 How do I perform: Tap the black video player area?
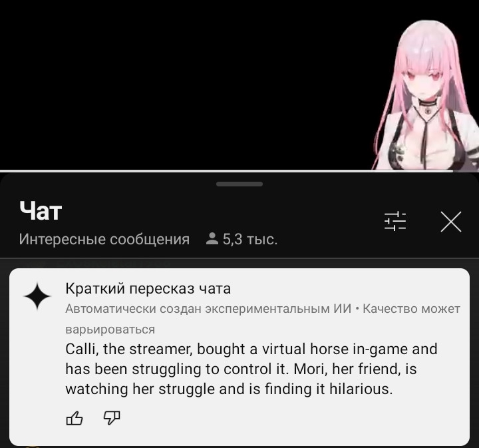tap(184, 85)
